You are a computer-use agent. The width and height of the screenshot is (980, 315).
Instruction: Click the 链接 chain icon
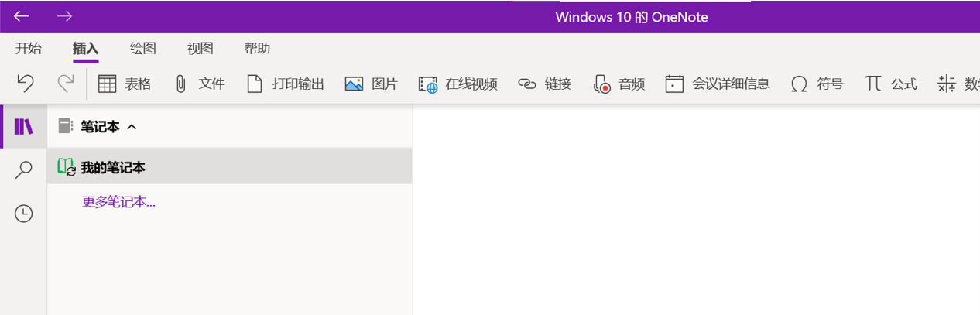point(527,84)
